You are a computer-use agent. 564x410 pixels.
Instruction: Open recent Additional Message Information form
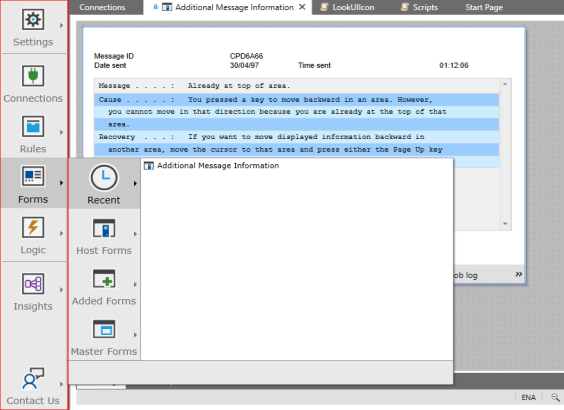point(212,165)
